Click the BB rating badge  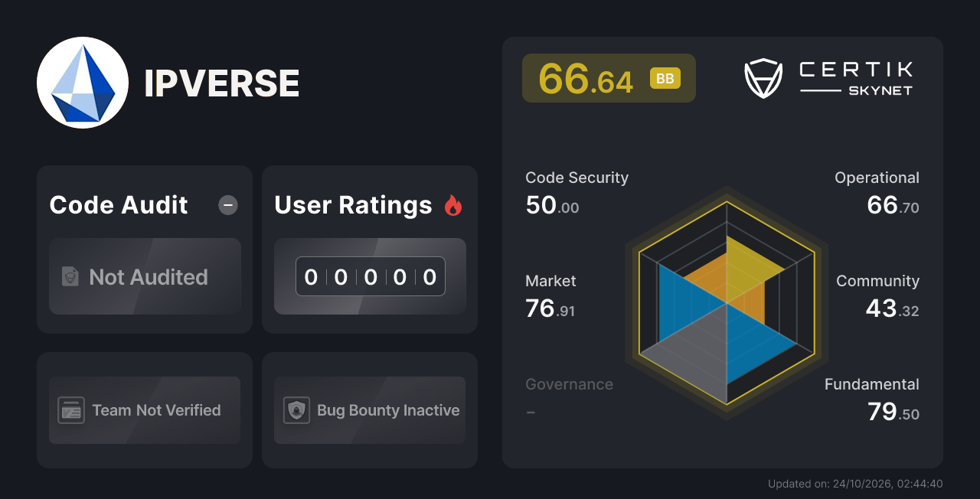pos(665,78)
